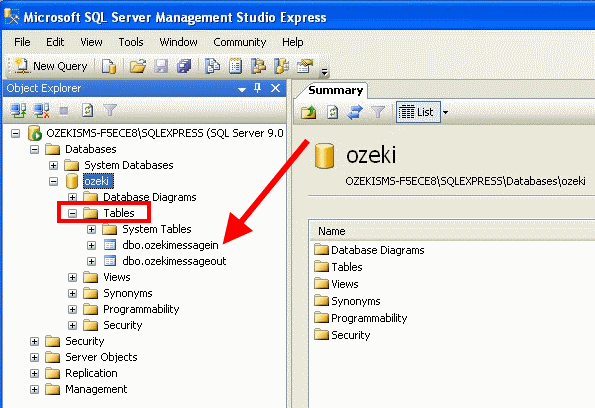Collapse the ozeki database node
595x408 pixels.
[x=53, y=181]
